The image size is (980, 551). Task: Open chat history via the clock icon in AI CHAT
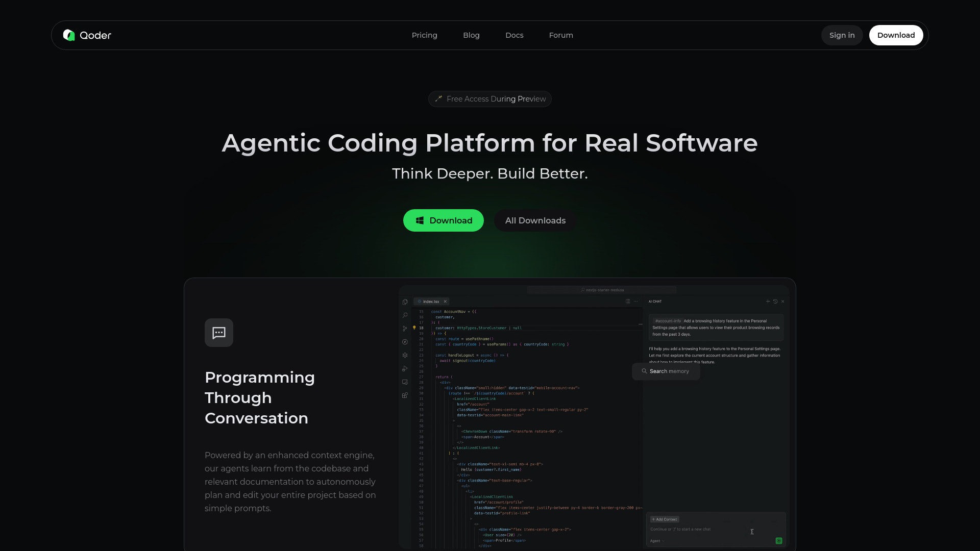(775, 302)
